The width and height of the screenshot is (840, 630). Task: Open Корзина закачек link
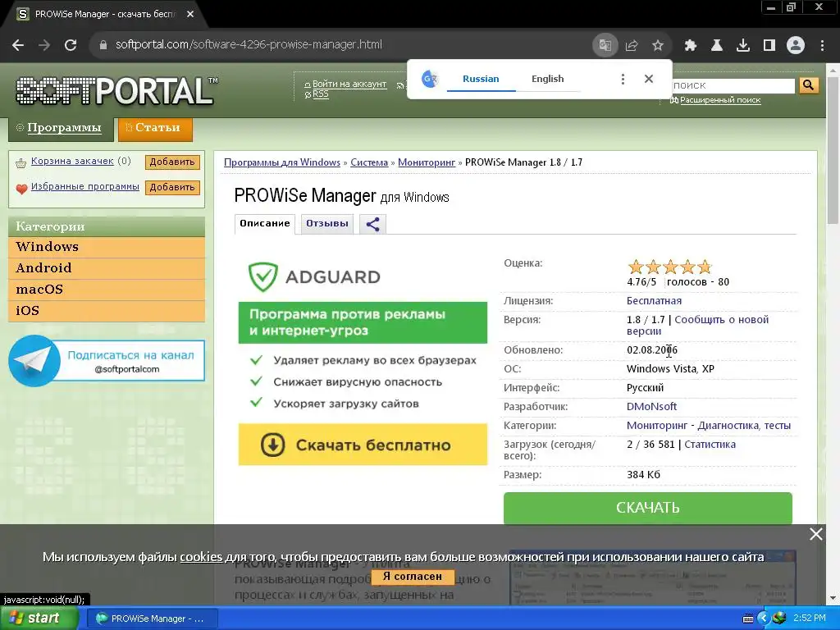click(72, 161)
